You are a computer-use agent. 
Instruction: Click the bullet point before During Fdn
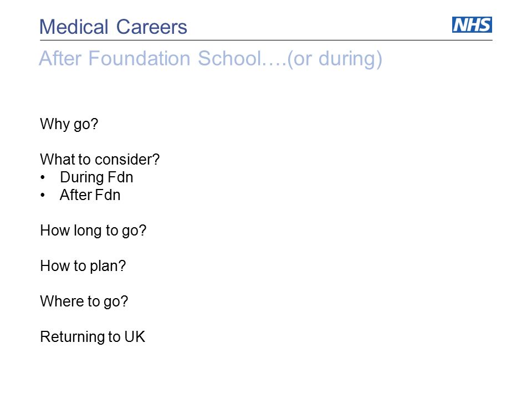[43, 177]
